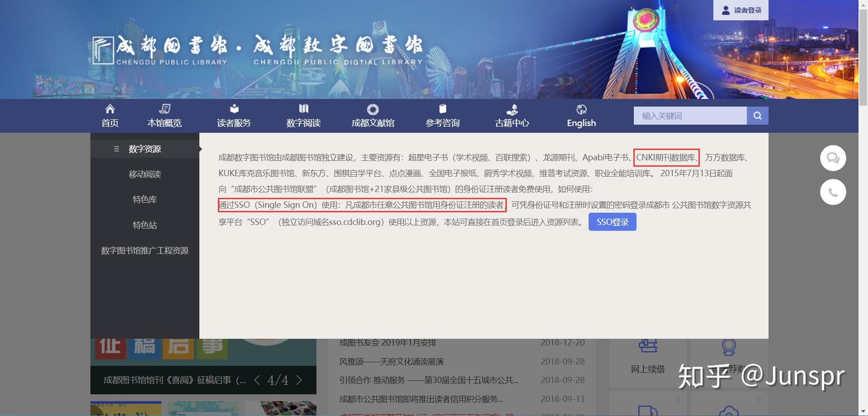
Task: Open the online chat bubble icon
Action: pyautogui.click(x=833, y=158)
